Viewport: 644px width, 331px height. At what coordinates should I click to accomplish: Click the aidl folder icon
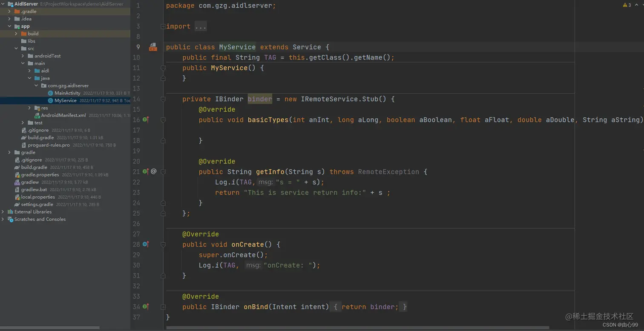coord(37,71)
